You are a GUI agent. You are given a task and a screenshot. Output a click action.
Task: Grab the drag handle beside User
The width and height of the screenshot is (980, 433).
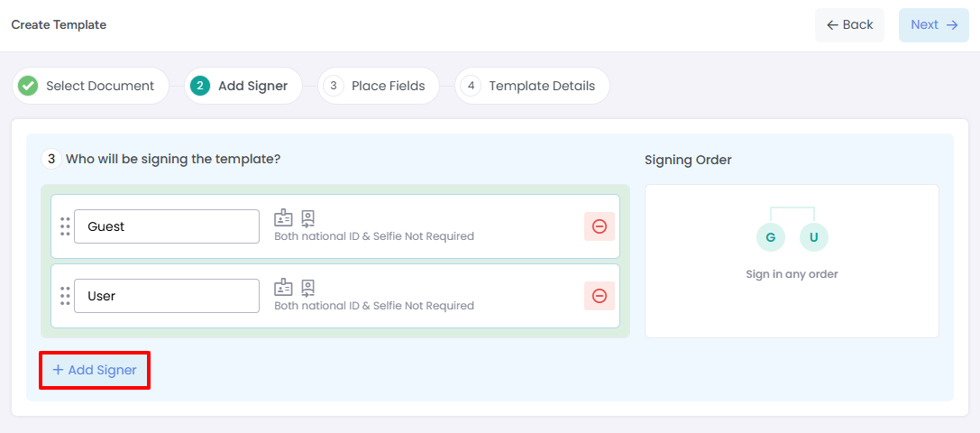[x=65, y=296]
